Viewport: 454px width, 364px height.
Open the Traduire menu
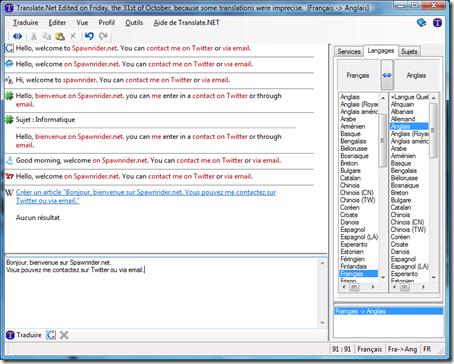coord(25,23)
